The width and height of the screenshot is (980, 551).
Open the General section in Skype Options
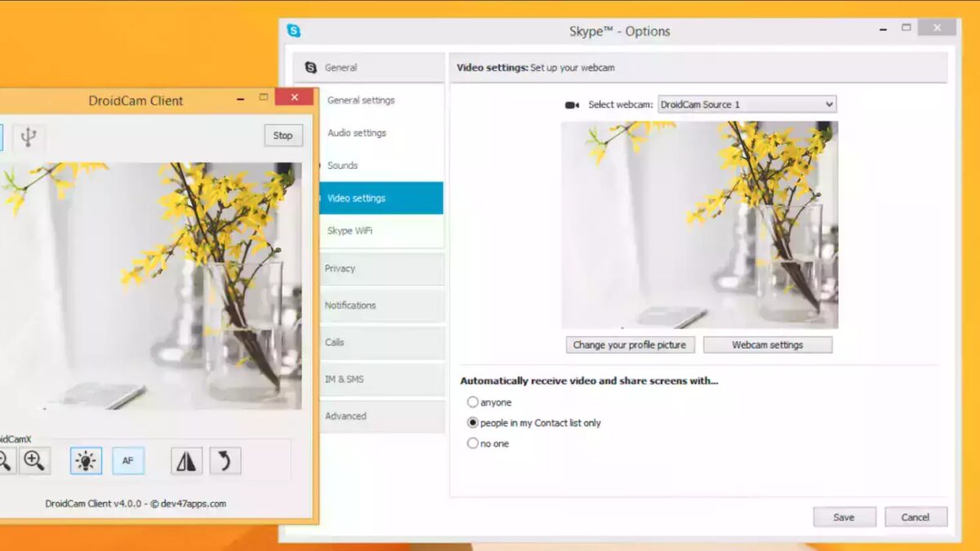pos(368,68)
